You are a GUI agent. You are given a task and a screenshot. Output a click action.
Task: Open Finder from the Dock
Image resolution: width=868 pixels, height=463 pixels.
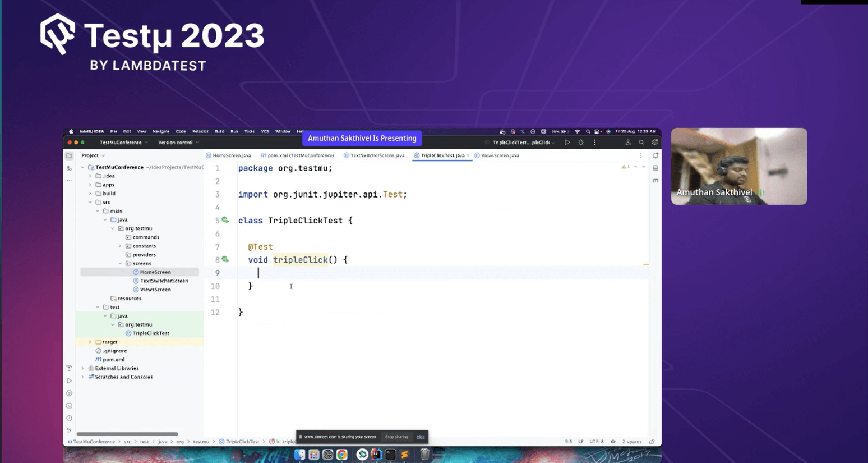(x=300, y=455)
